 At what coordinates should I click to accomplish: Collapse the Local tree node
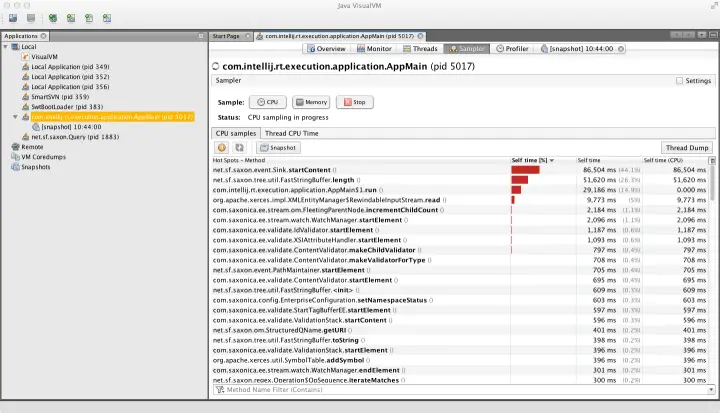[5, 47]
